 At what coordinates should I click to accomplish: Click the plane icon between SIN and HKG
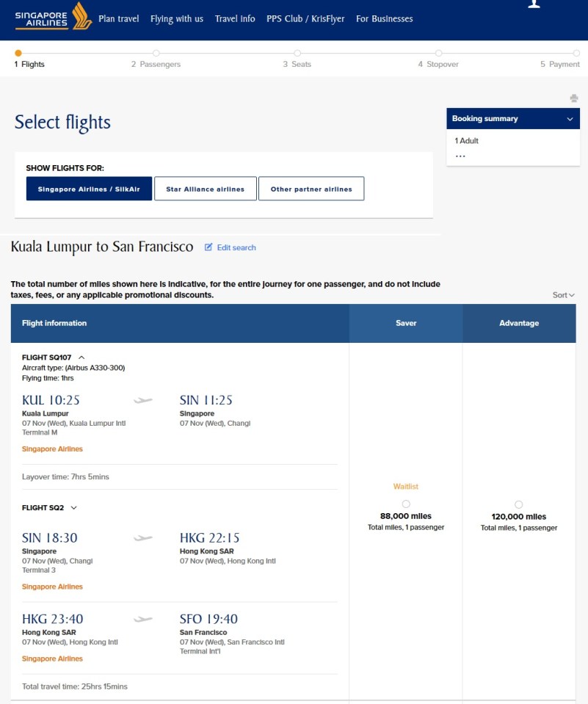pos(143,538)
